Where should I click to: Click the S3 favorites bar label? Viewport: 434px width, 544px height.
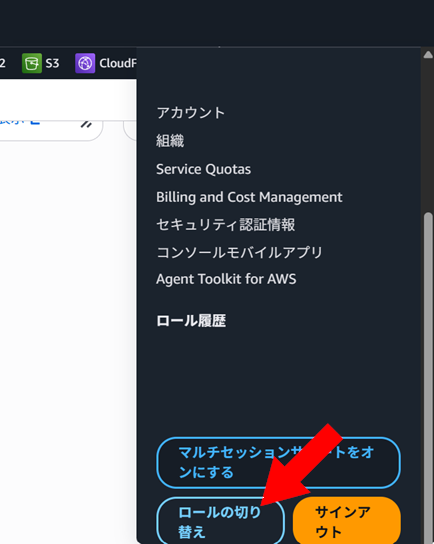pyautogui.click(x=52, y=63)
